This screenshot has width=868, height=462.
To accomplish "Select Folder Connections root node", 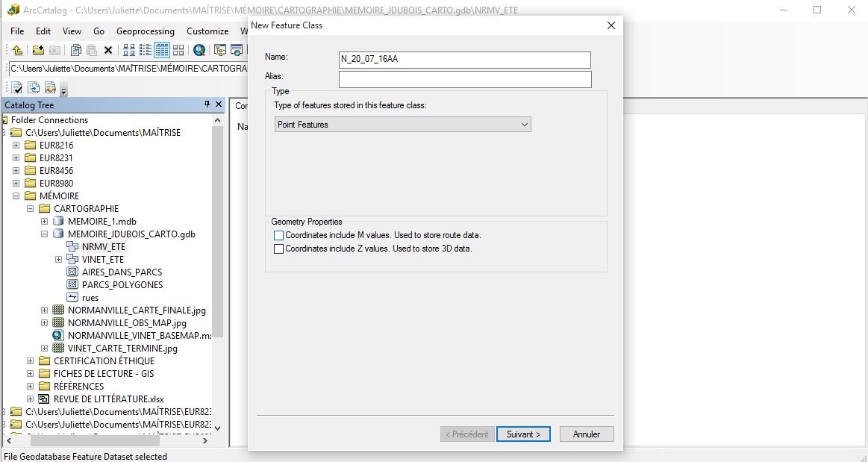I will tap(49, 120).
